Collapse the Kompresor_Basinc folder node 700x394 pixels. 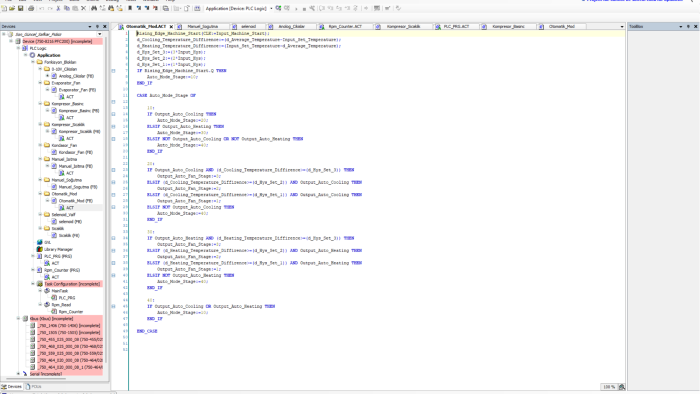[x=40, y=104]
